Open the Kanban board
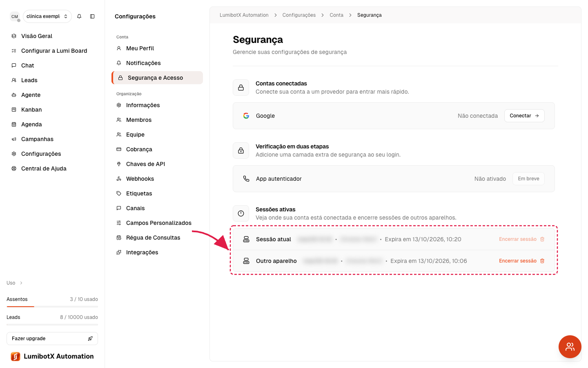 coord(52,110)
